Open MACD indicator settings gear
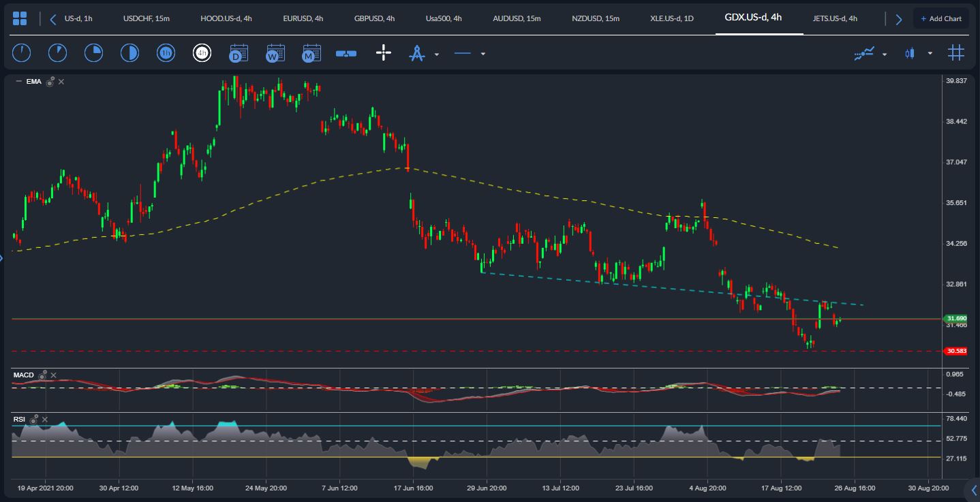Image resolution: width=980 pixels, height=502 pixels. [x=43, y=375]
